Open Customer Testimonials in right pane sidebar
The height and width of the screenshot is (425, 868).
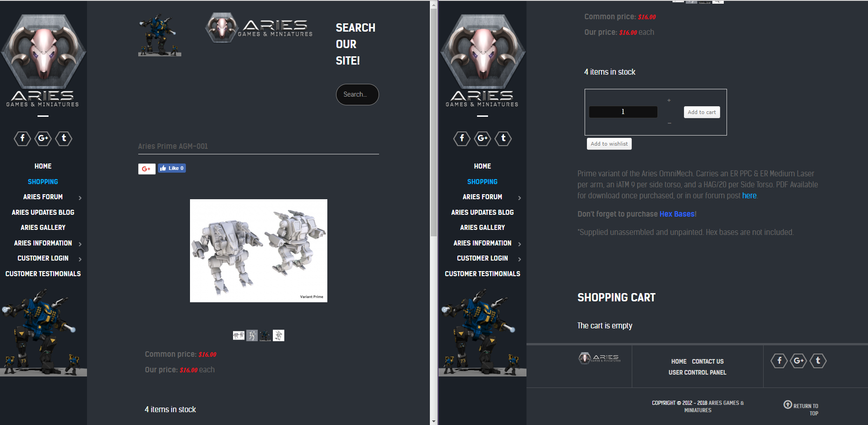pos(483,274)
